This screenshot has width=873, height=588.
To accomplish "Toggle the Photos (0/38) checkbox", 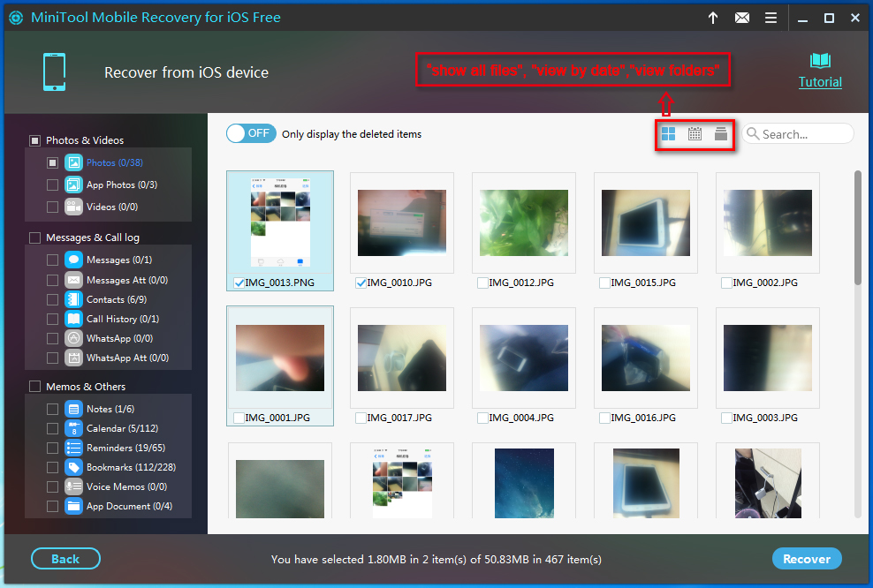I will pyautogui.click(x=52, y=162).
